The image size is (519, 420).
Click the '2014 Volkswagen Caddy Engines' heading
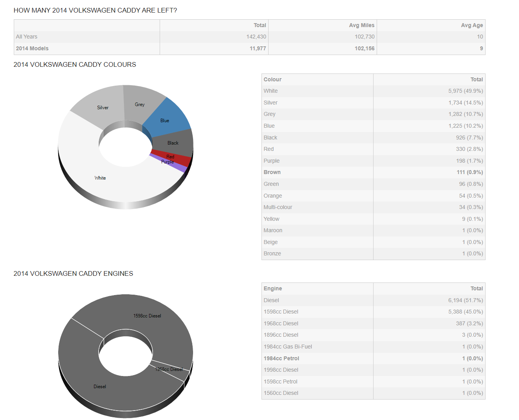click(73, 273)
